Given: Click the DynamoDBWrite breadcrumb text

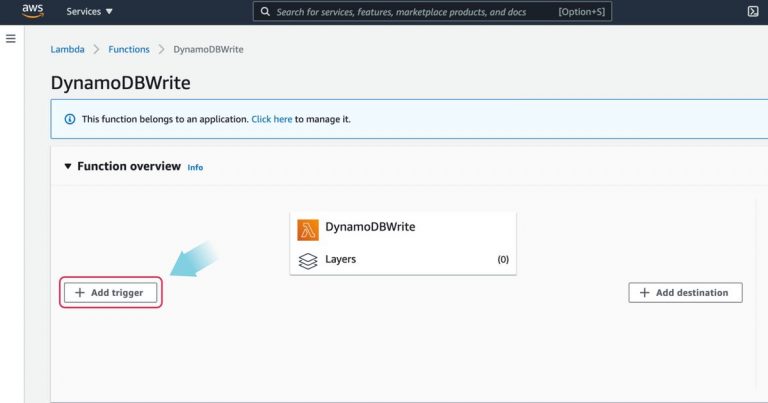Looking at the screenshot, I should coord(208,49).
